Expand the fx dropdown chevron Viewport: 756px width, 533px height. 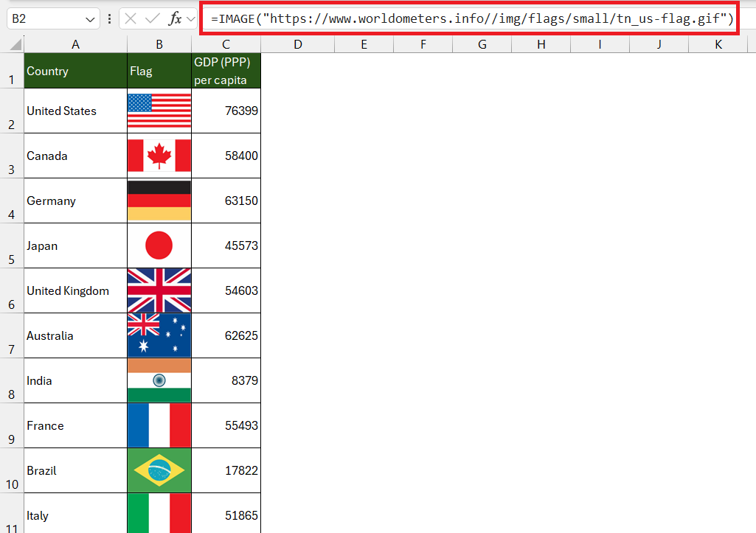[x=191, y=18]
